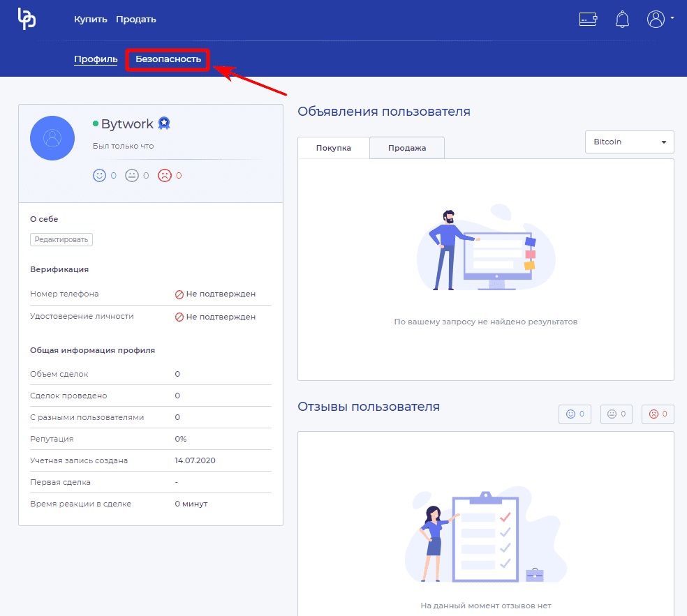Click the positive smiley in profile card
The height and width of the screenshot is (616, 687).
click(x=99, y=176)
